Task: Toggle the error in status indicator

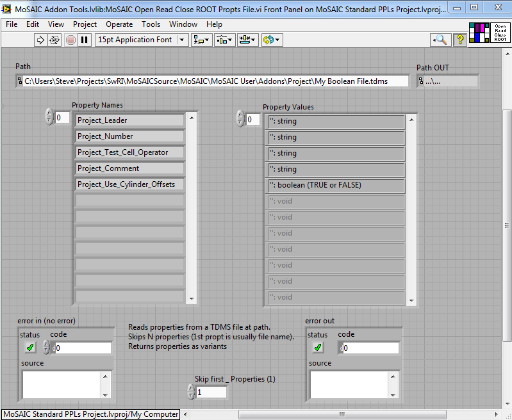Action: tap(30, 348)
